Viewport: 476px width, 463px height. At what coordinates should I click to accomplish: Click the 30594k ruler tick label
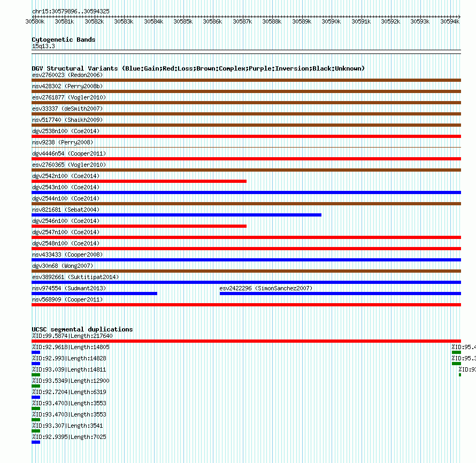(x=450, y=21)
